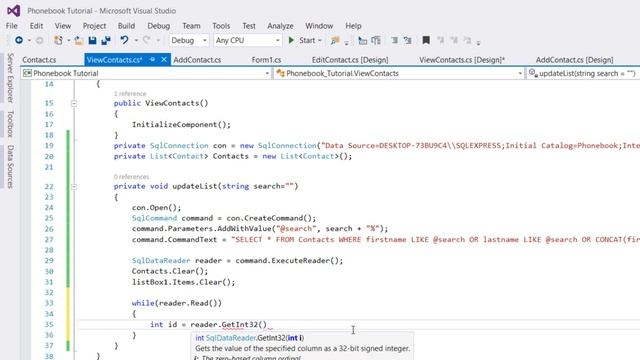Click the '1 reference' CodeLens link
The image size is (640, 360).
pos(130,93)
